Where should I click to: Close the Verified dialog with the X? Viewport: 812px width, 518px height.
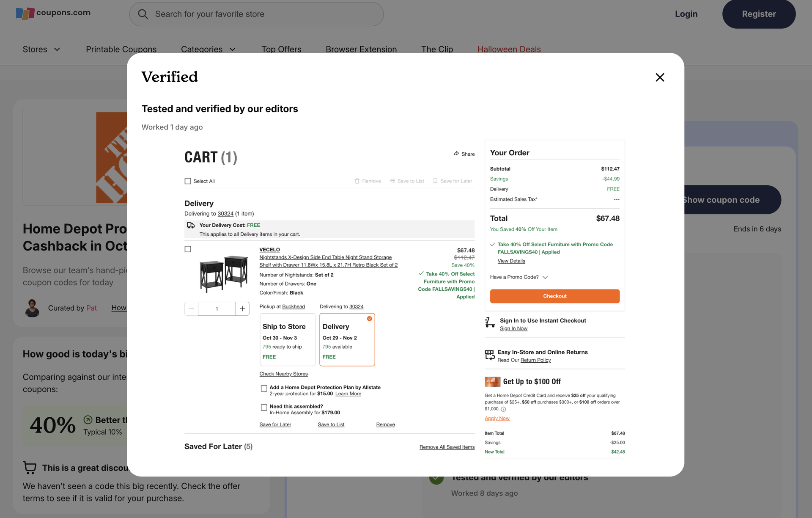tap(660, 77)
